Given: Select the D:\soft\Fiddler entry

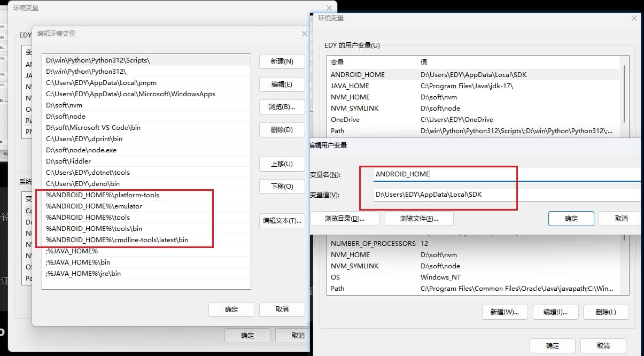Looking at the screenshot, I should pyautogui.click(x=146, y=161).
